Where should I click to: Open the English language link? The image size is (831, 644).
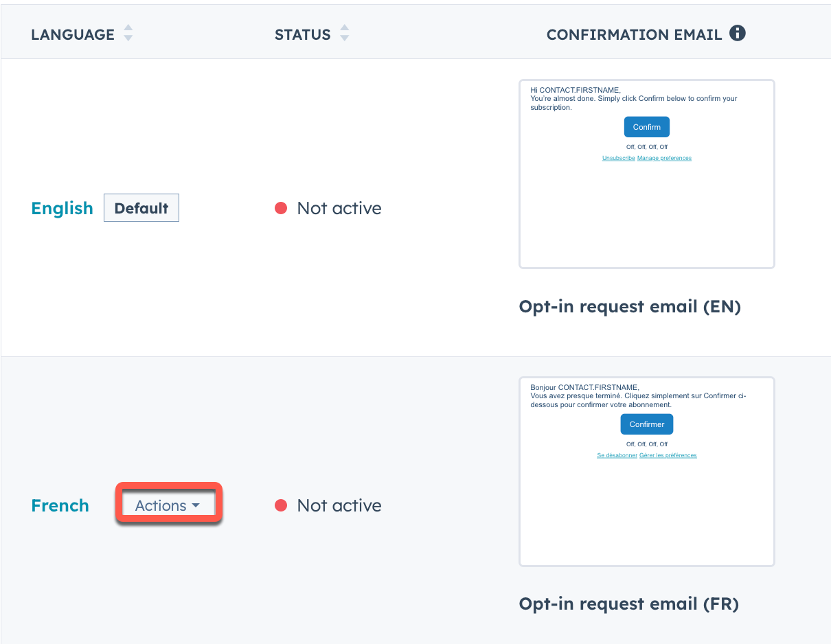(x=62, y=208)
